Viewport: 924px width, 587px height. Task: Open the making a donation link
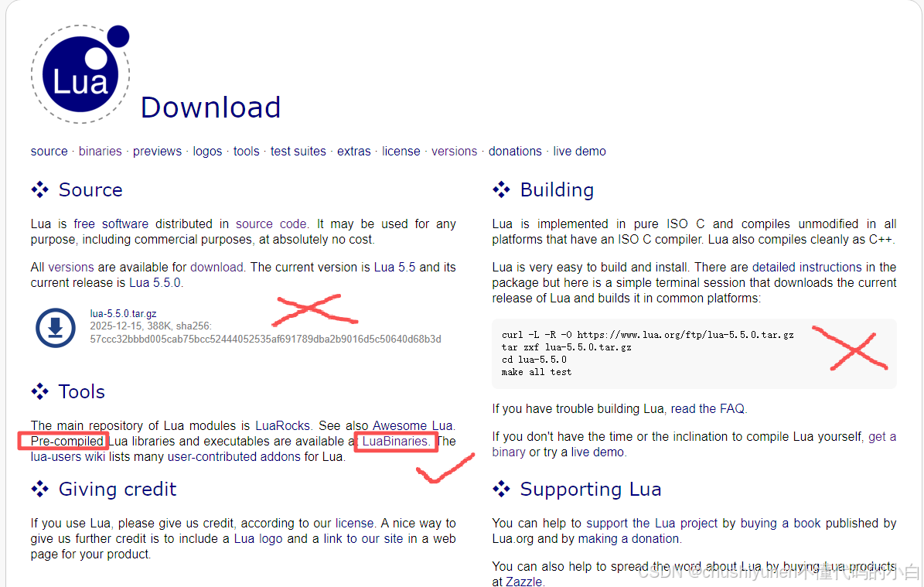point(629,539)
